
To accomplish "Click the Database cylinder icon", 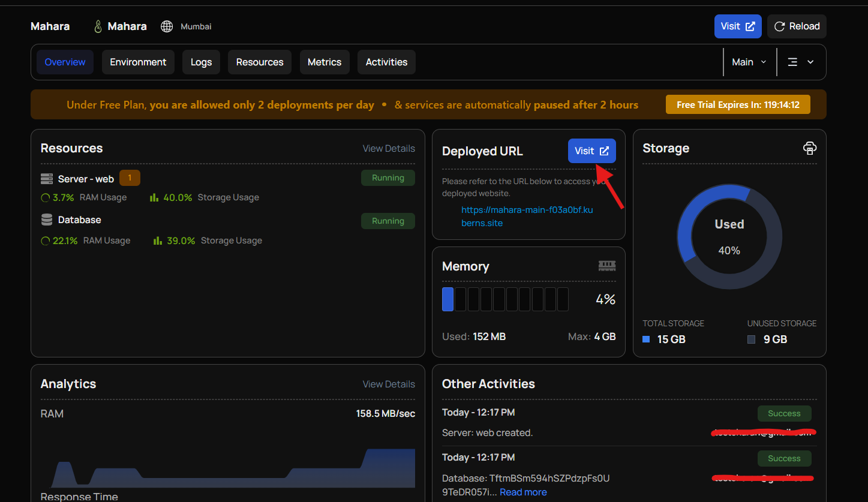I will 47,220.
